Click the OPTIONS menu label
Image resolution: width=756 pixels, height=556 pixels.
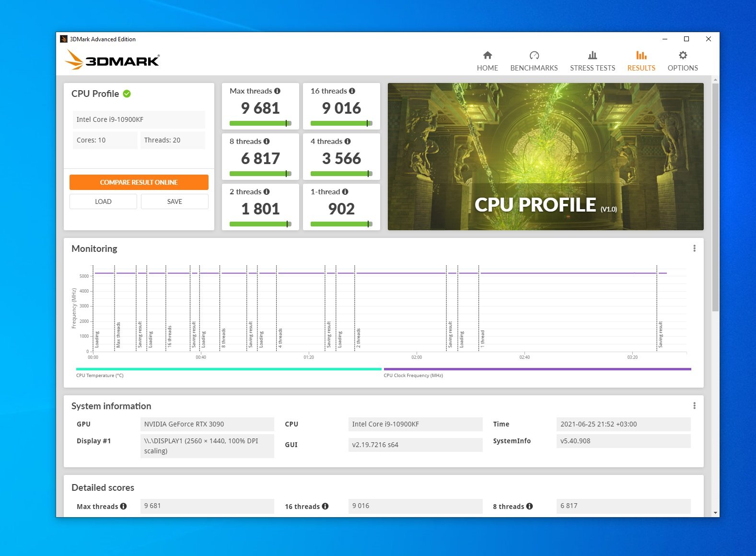[683, 68]
